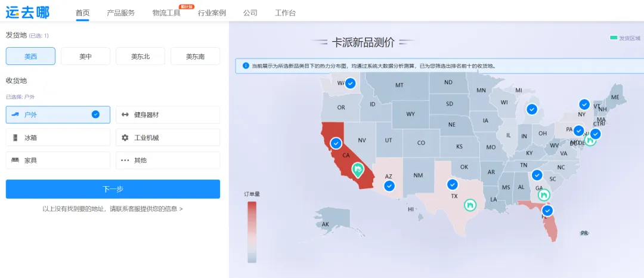Click the HI label on the map

[411, 209]
